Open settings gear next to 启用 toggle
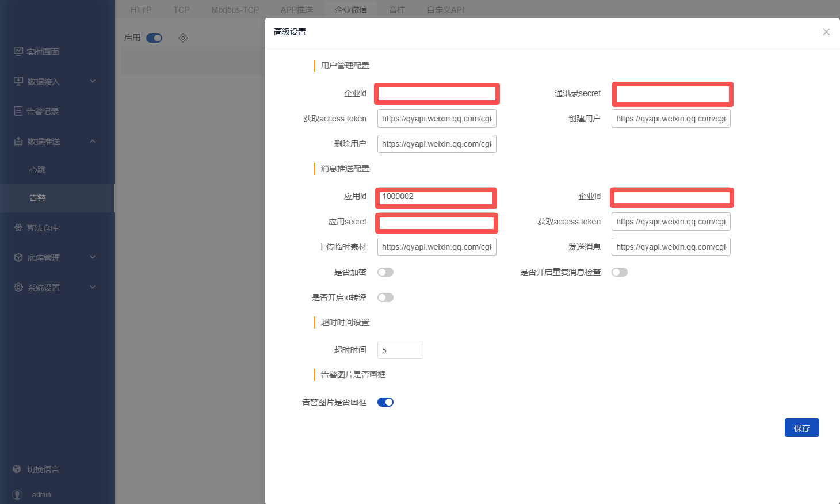Image resolution: width=840 pixels, height=504 pixels. click(x=183, y=38)
